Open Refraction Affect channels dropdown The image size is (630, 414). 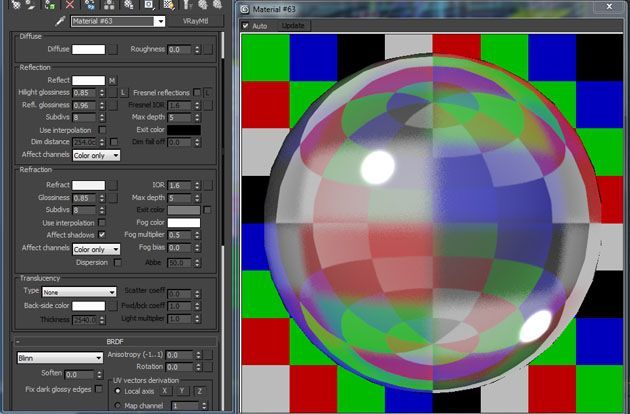[96, 249]
